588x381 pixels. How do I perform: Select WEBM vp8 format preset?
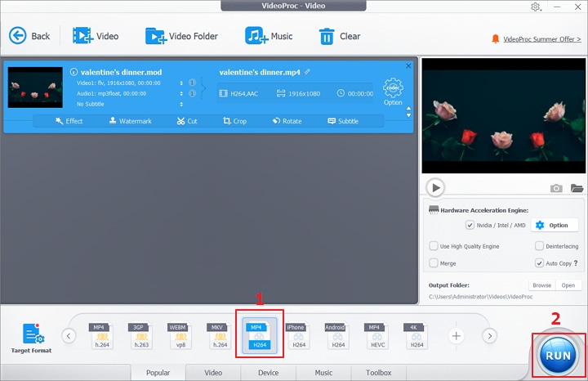(180, 335)
